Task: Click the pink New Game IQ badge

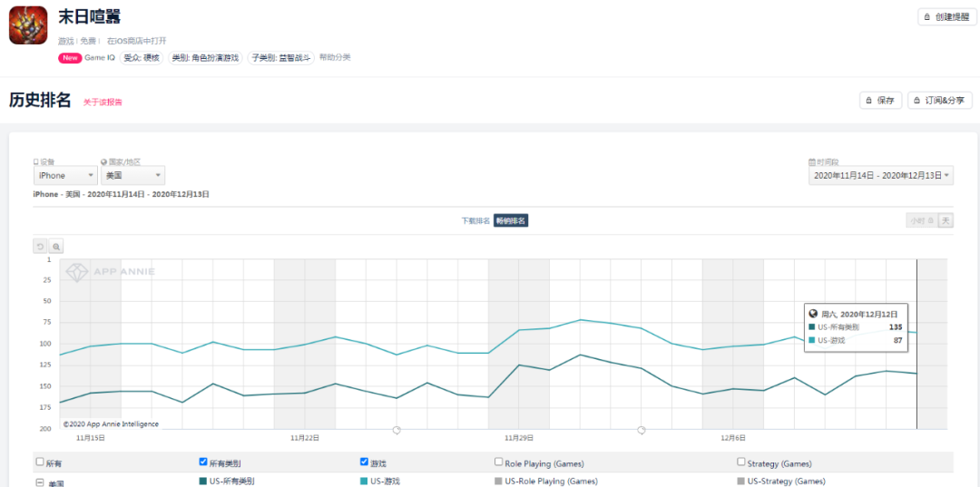Action: click(70, 58)
